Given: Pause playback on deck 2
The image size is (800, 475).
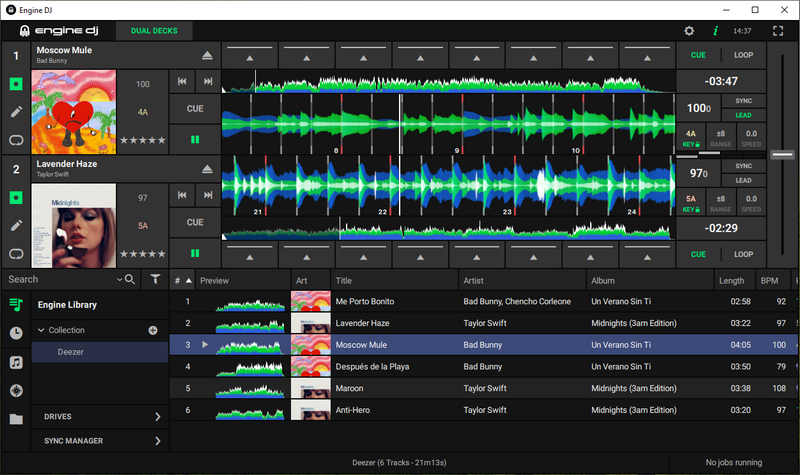Looking at the screenshot, I should coord(195,254).
